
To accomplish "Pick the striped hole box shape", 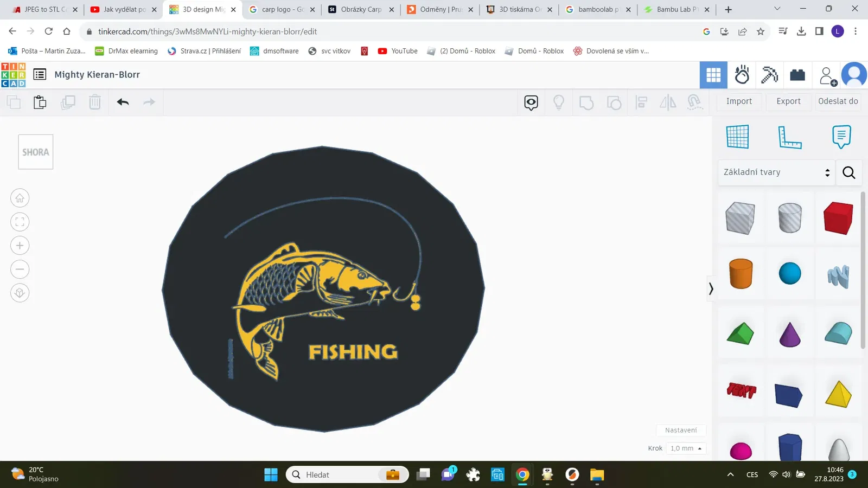I will point(740,218).
